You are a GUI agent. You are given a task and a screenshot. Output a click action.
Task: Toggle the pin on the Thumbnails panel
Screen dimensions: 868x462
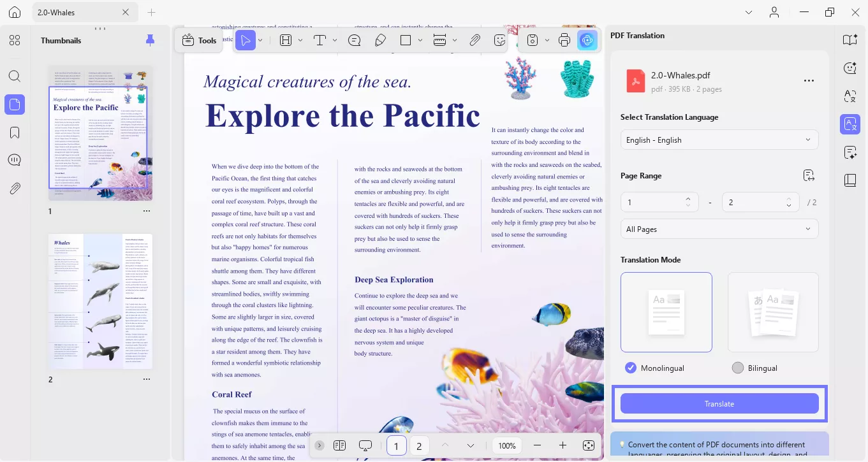click(x=150, y=40)
